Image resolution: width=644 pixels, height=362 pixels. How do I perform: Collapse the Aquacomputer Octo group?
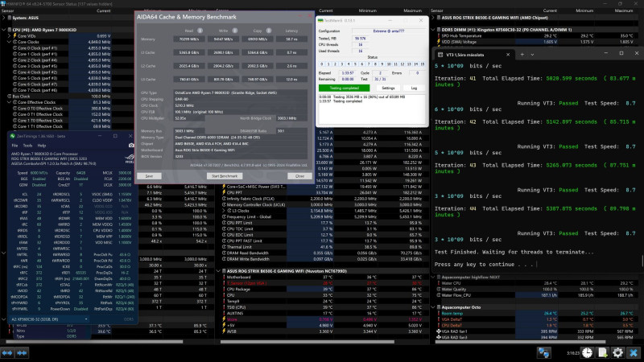433,307
